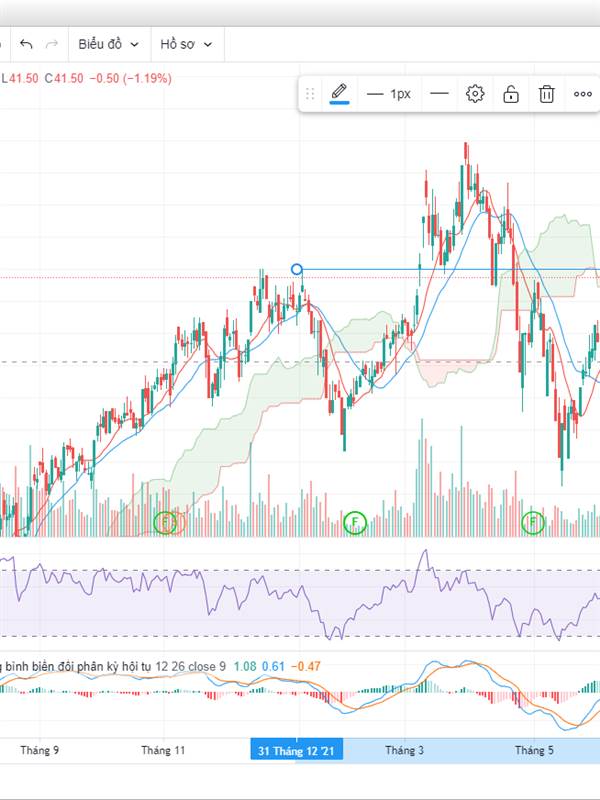The width and height of the screenshot is (600, 800).
Task: Click the change −0.50 (−1.19%) text
Action: point(130,79)
